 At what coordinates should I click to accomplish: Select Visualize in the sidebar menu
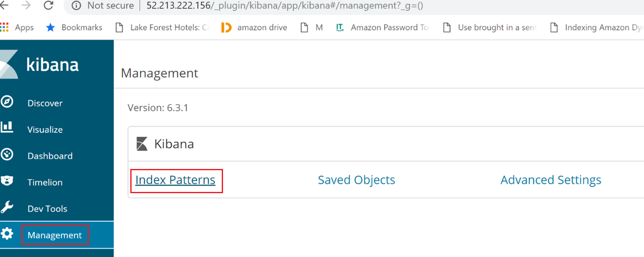coord(45,129)
